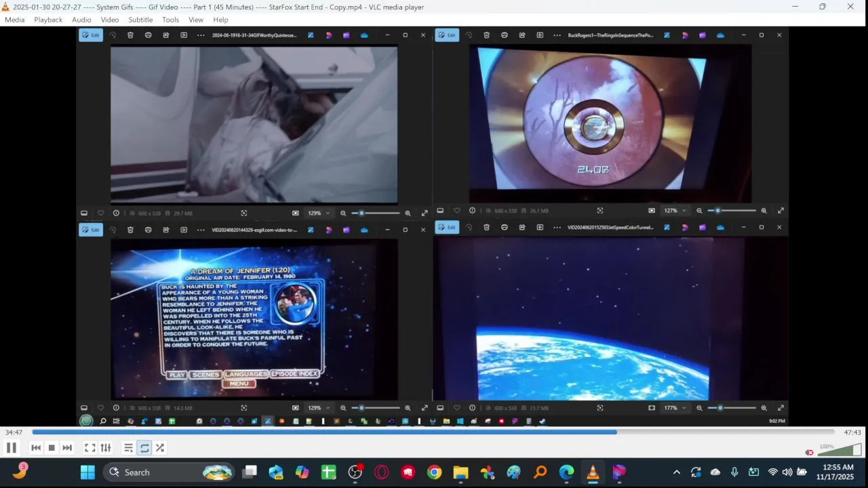Click Clipchamp icon in top-left Photos window
Screen dimensions: 868x488
pos(346,35)
